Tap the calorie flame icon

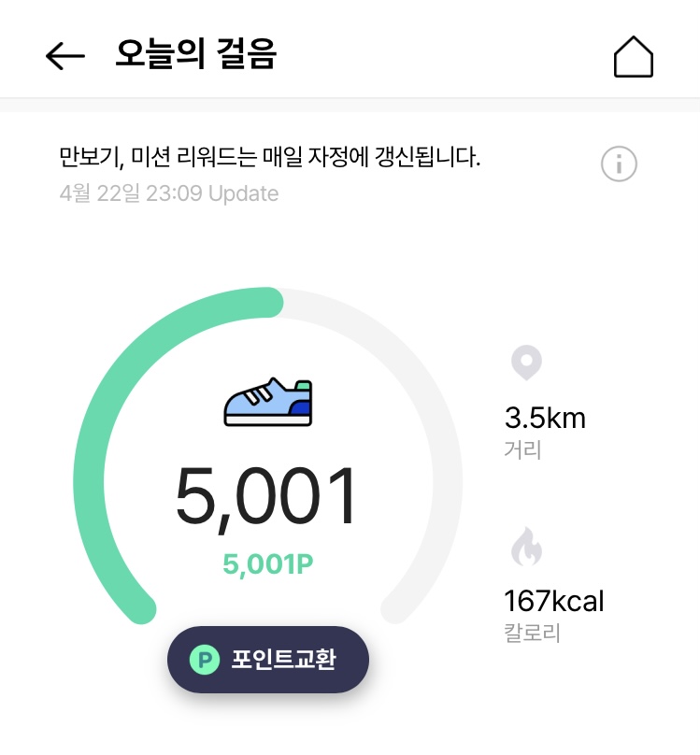click(526, 548)
